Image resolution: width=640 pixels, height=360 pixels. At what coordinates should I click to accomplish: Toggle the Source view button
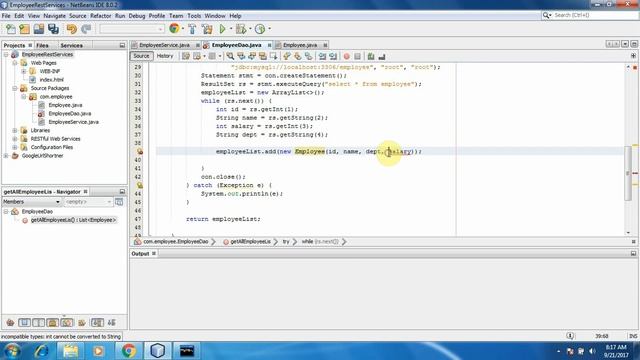tap(141, 56)
